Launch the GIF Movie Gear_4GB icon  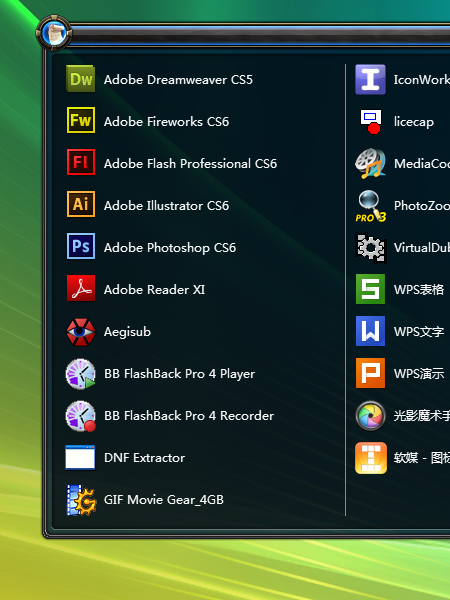click(x=81, y=500)
